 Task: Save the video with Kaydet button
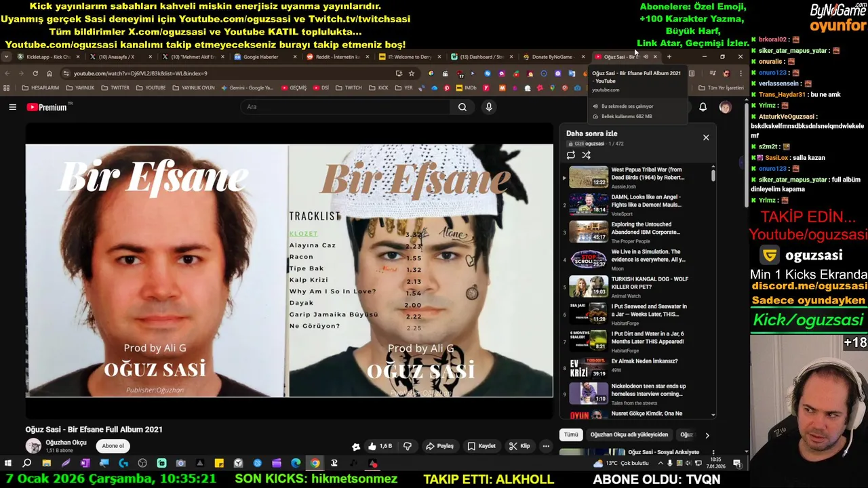(x=481, y=446)
